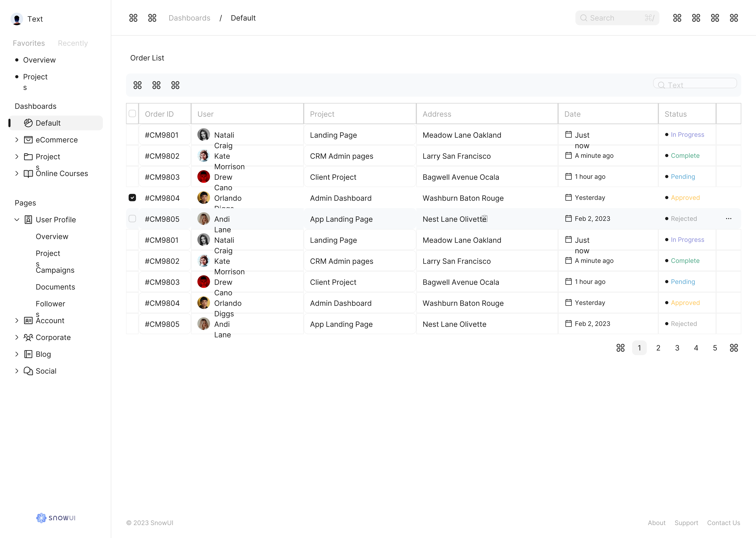The image size is (756, 538).
Task: Click the Status column header
Action: (687, 114)
